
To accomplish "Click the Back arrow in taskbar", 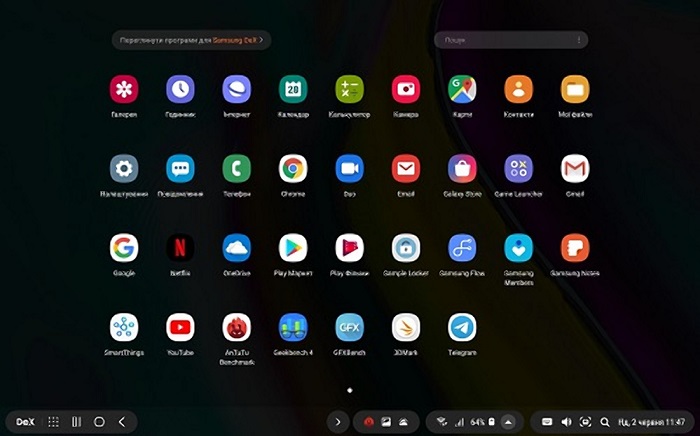I will (122, 422).
